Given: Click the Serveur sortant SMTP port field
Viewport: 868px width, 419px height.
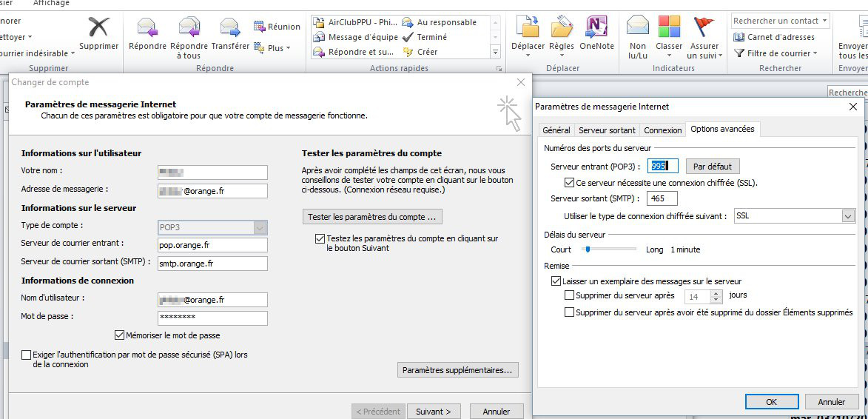Looking at the screenshot, I should 662,198.
